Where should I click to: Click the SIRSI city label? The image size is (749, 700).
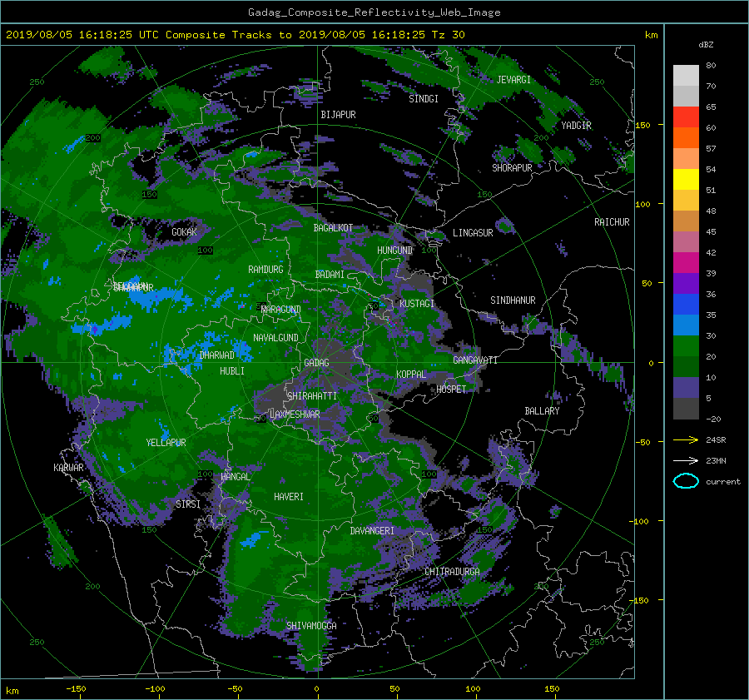(188, 504)
